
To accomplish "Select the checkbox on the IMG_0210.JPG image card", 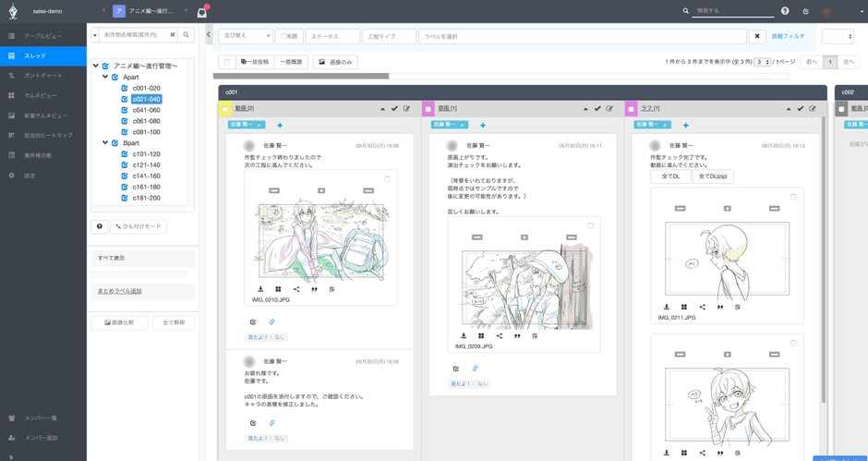I will click(388, 179).
